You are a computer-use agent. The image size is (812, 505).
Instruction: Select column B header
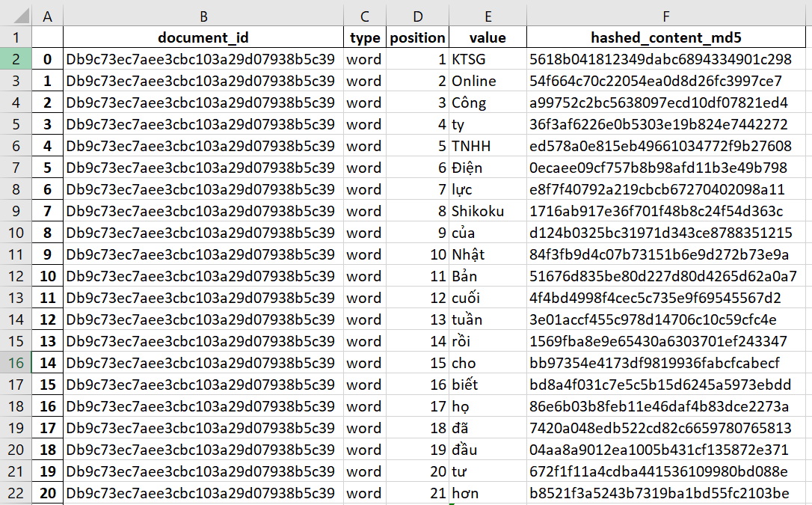tap(203, 16)
